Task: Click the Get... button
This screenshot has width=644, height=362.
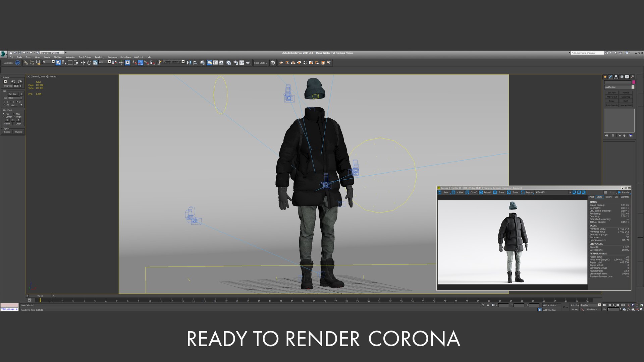Action: coord(14,105)
